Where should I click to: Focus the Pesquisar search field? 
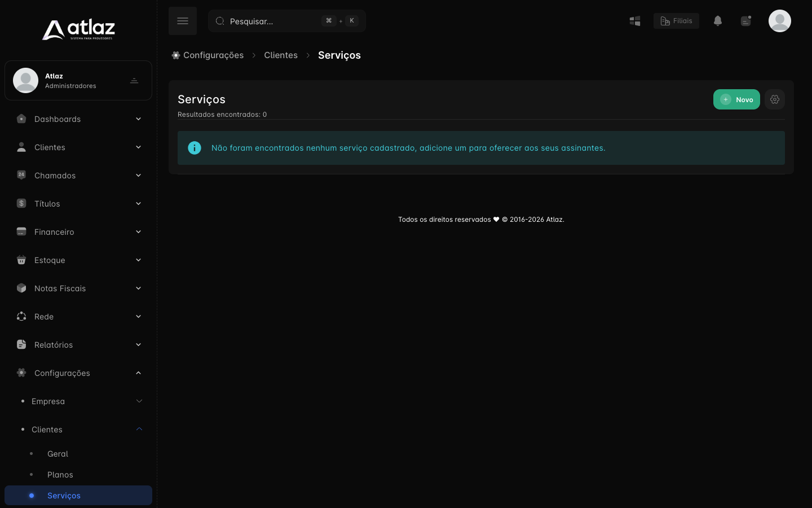tap(287, 21)
